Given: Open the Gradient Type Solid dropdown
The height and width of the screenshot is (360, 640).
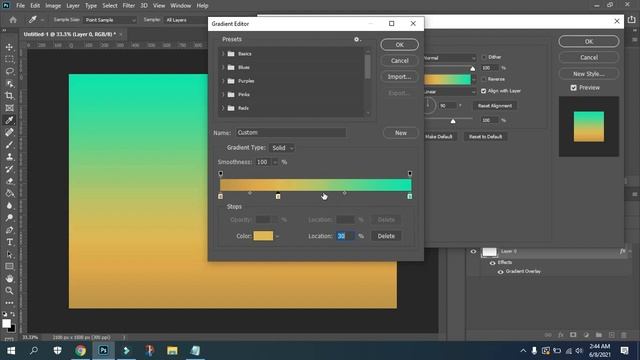Looking at the screenshot, I should [x=282, y=148].
